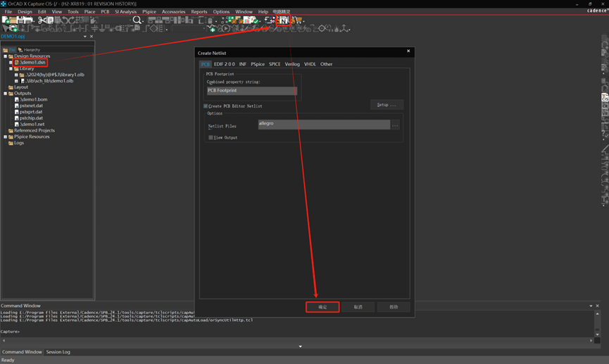The width and height of the screenshot is (609, 364).
Task: Select .\demo1.bom in the Outputs
Action: (x=33, y=99)
